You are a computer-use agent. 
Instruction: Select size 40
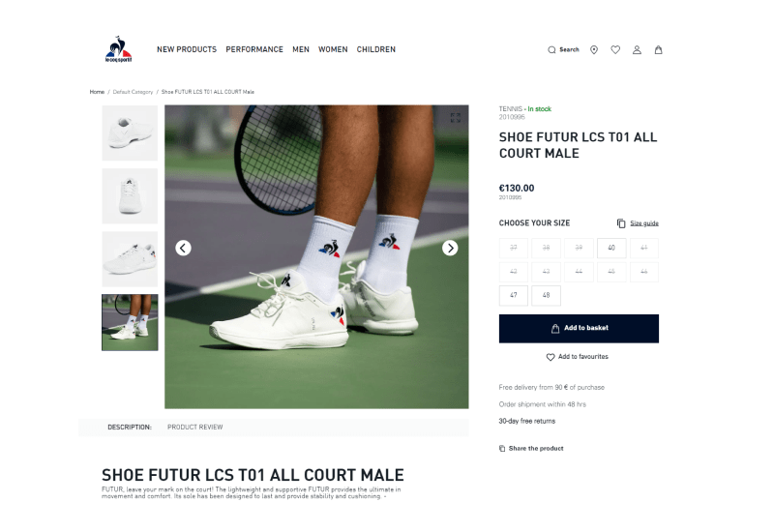point(611,248)
